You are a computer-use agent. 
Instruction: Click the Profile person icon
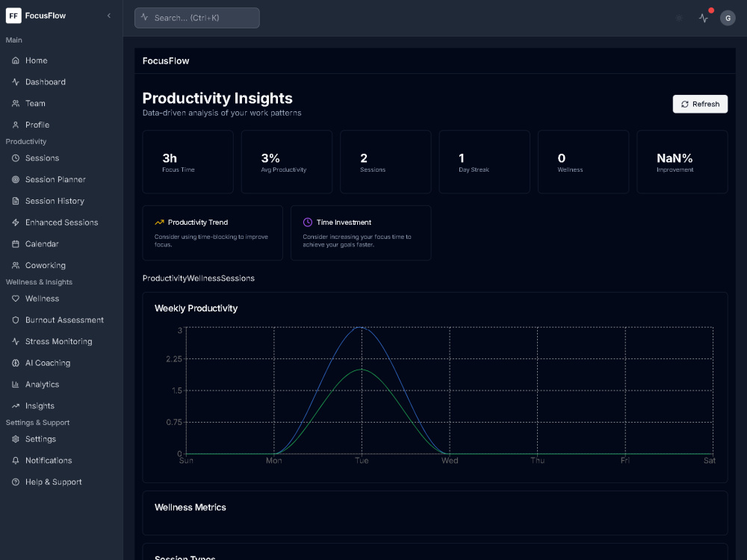click(16, 125)
